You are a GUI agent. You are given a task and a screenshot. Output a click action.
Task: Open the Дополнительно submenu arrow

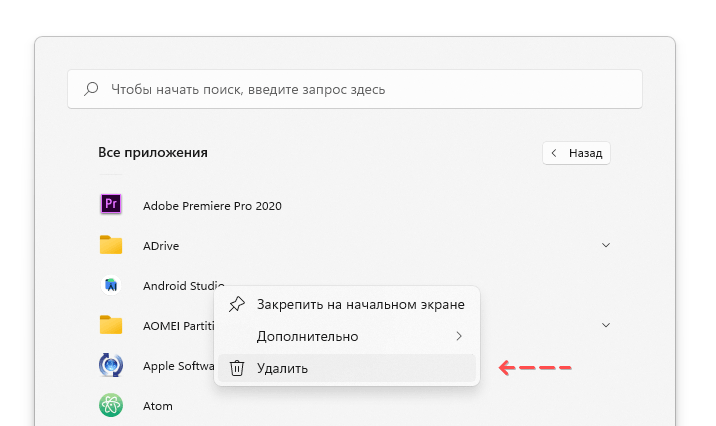(459, 337)
